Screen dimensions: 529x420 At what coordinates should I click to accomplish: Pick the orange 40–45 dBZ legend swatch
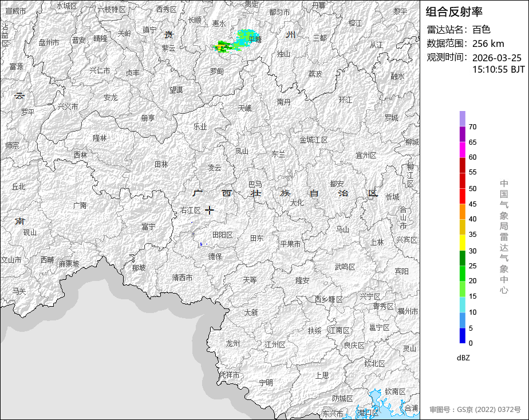tap(462, 211)
